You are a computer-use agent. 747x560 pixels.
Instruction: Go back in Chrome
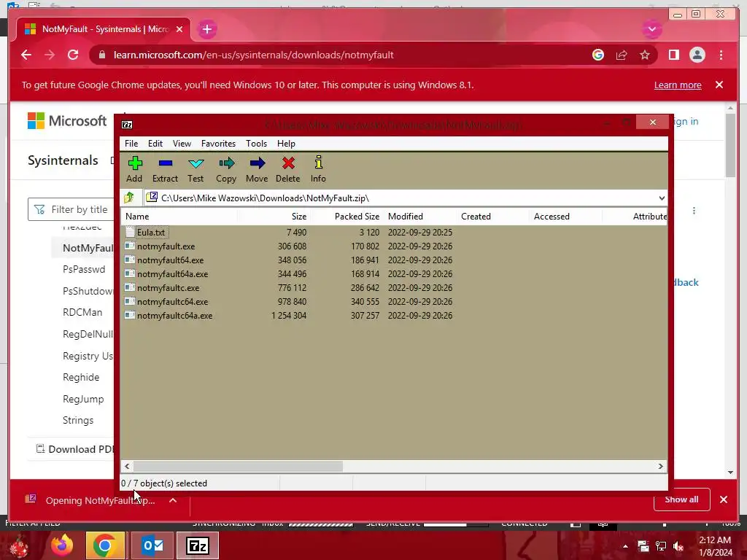[x=26, y=55]
